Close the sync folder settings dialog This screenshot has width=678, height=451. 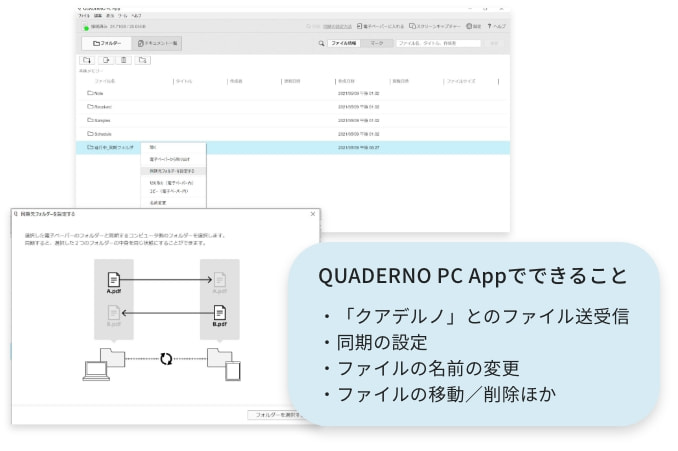tap(312, 214)
